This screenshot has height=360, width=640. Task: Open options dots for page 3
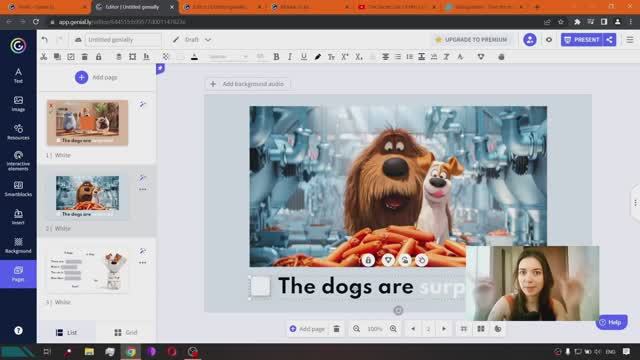142,262
